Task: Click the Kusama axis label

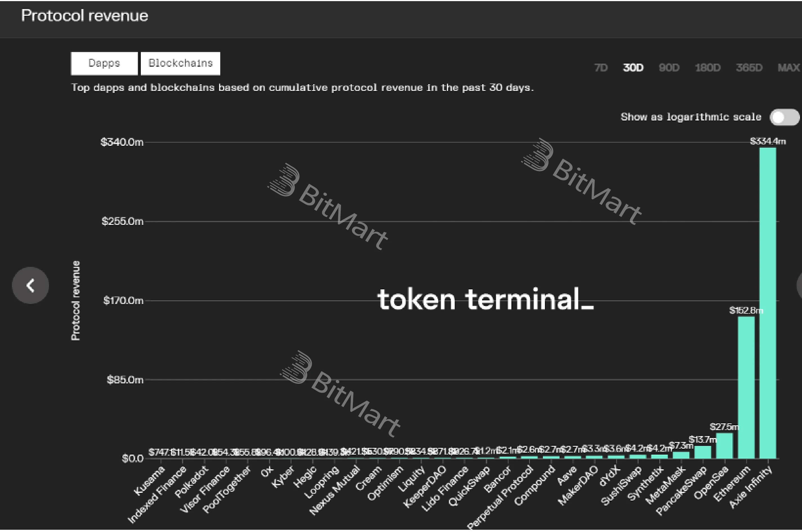Action: point(149,481)
